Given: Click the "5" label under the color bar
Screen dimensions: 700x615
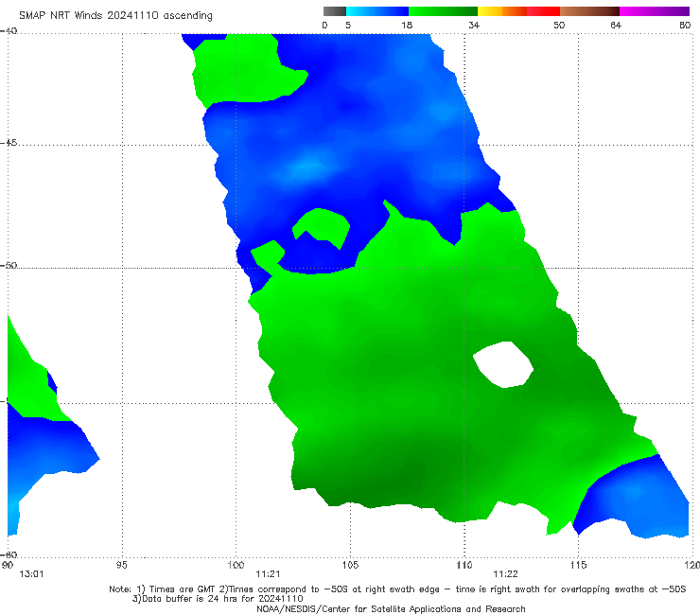Looking at the screenshot, I should point(348,26).
